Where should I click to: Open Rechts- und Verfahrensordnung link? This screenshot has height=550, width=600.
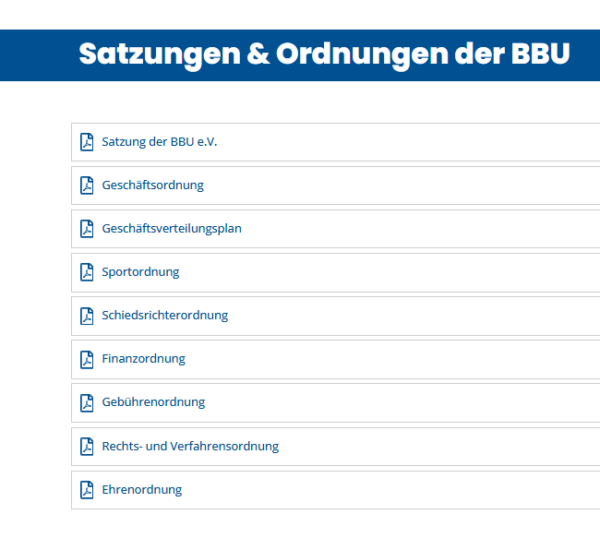pyautogui.click(x=190, y=446)
